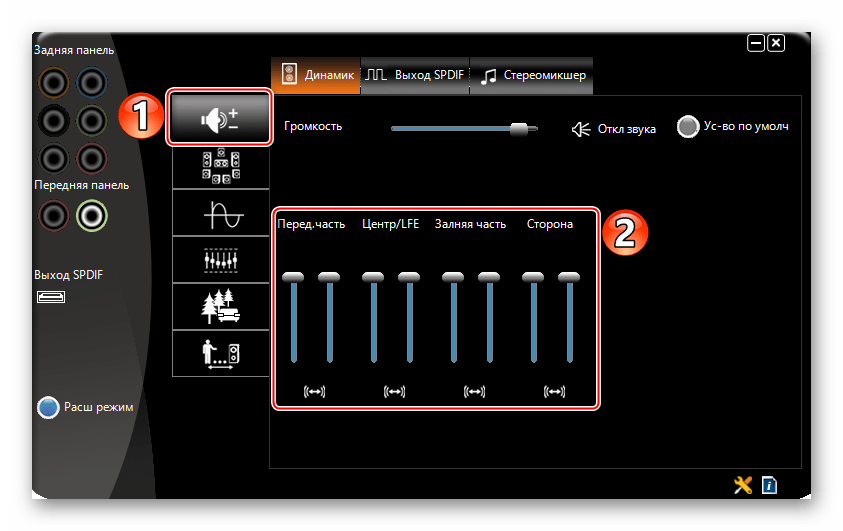Click the Громкость master volume slider handle

pyautogui.click(x=518, y=128)
